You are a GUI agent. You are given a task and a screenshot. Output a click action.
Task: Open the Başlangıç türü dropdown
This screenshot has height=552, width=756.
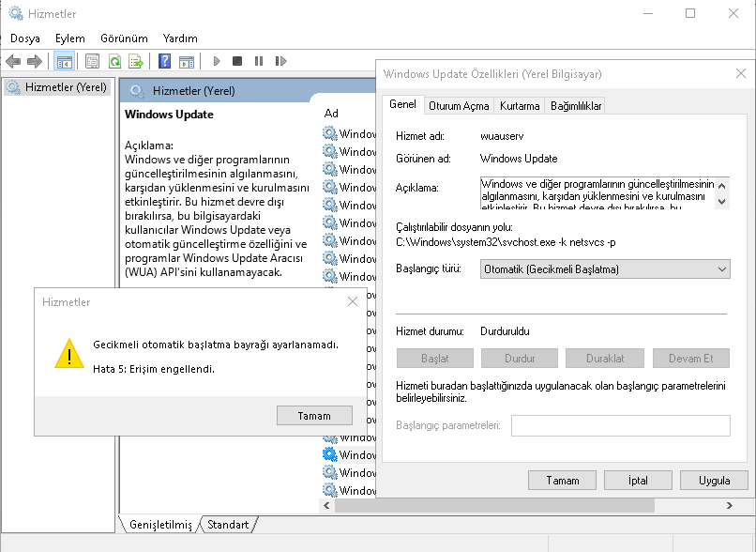click(x=605, y=269)
